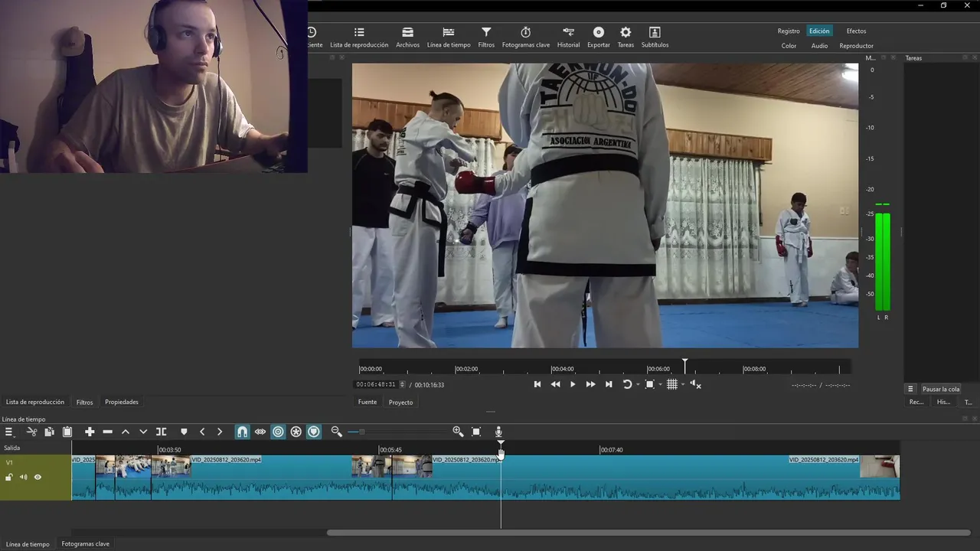Fast forward the player
The height and width of the screenshot is (551, 980).
[590, 384]
